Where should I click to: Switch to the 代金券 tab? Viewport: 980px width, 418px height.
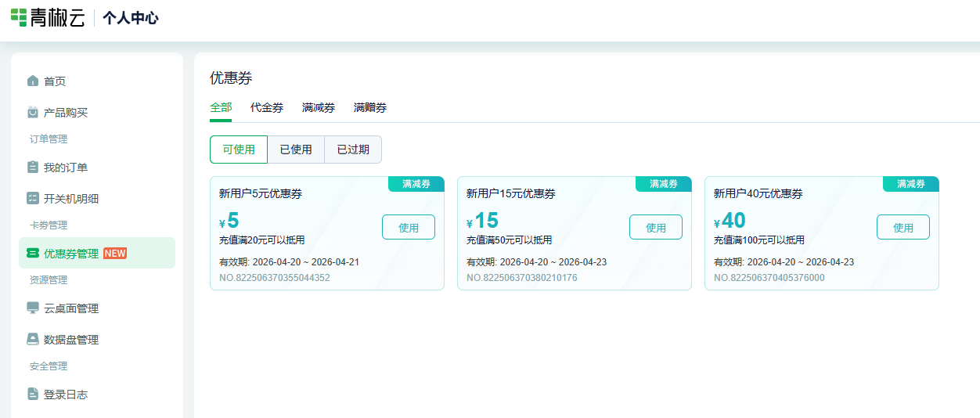click(267, 108)
